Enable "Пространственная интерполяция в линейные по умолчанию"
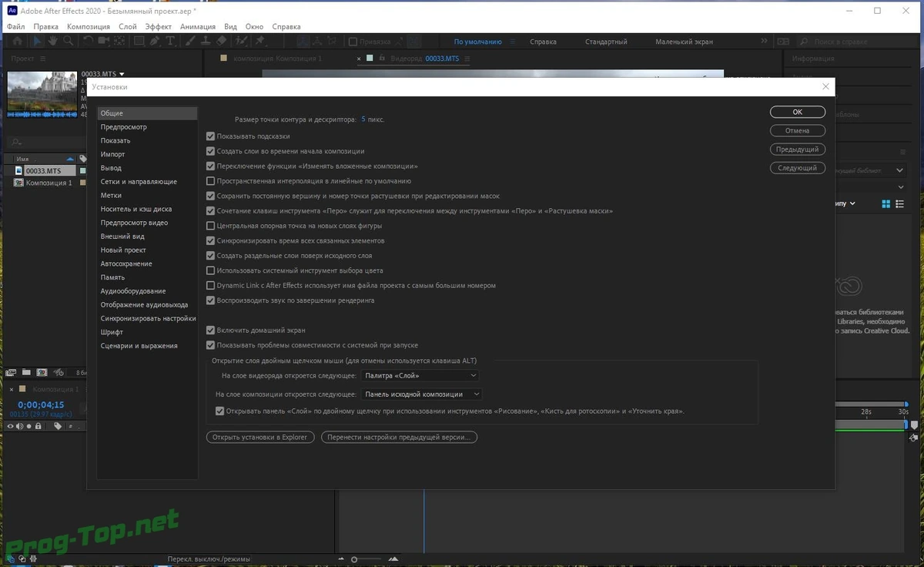Image resolution: width=924 pixels, height=567 pixels. tap(211, 181)
